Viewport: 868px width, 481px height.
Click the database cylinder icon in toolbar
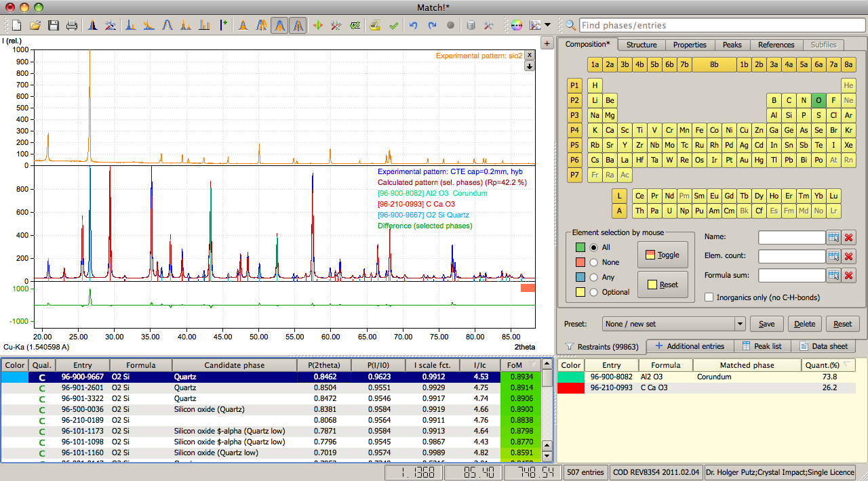[471, 26]
